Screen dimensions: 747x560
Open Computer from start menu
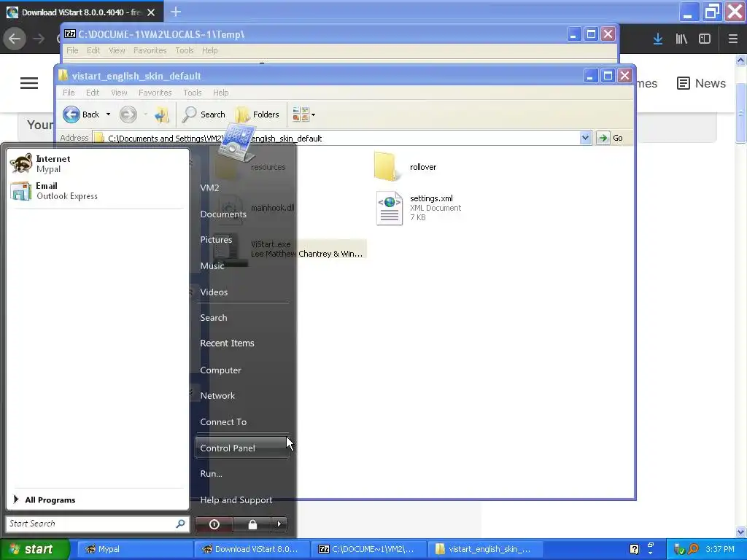pyautogui.click(x=220, y=370)
